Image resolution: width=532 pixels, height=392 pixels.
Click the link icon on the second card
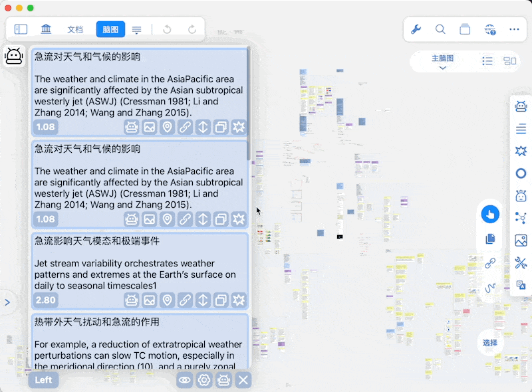[185, 219]
